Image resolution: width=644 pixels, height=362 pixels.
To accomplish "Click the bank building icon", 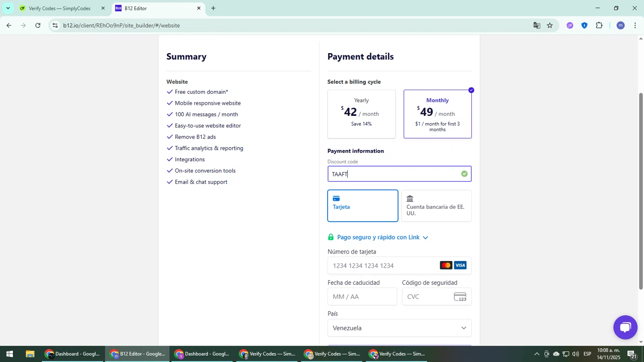I will point(410,199).
